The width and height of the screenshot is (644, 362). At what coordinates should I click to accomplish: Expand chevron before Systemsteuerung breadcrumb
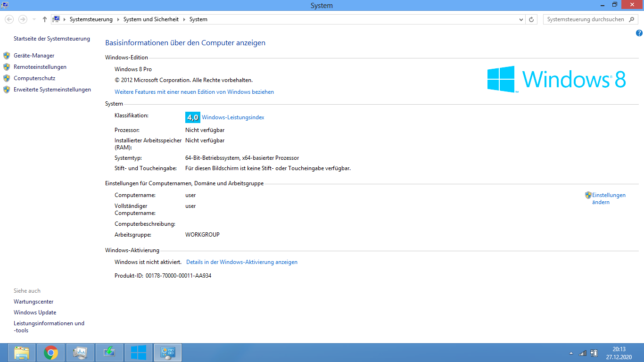click(65, 20)
